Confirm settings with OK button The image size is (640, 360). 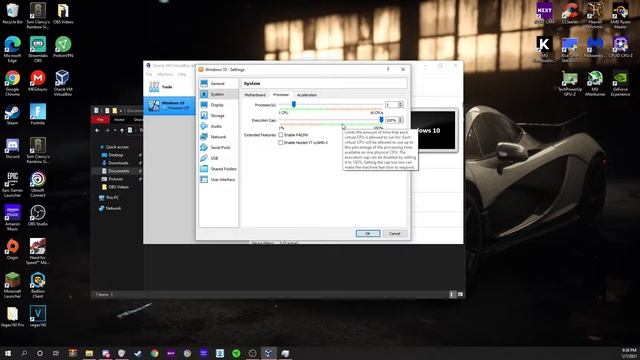click(368, 233)
